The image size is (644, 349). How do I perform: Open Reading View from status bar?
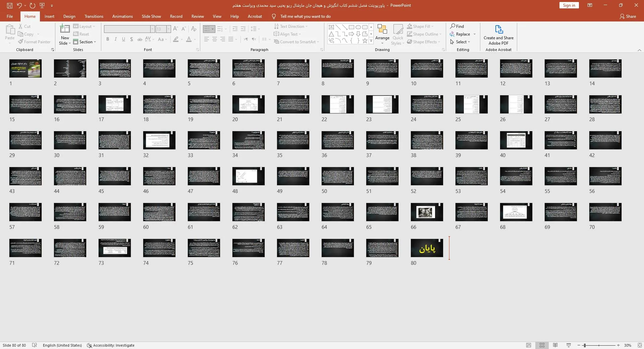pyautogui.click(x=555, y=345)
